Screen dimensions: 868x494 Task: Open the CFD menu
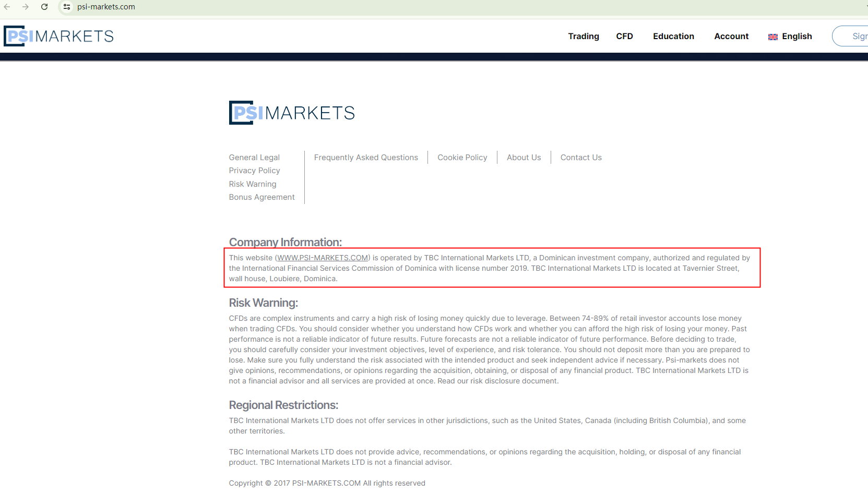(x=624, y=36)
